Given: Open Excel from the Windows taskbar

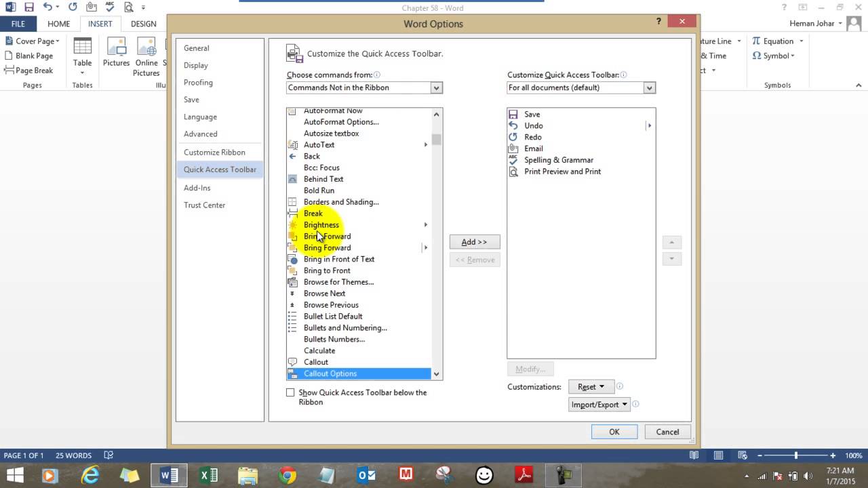Looking at the screenshot, I should click(x=208, y=475).
